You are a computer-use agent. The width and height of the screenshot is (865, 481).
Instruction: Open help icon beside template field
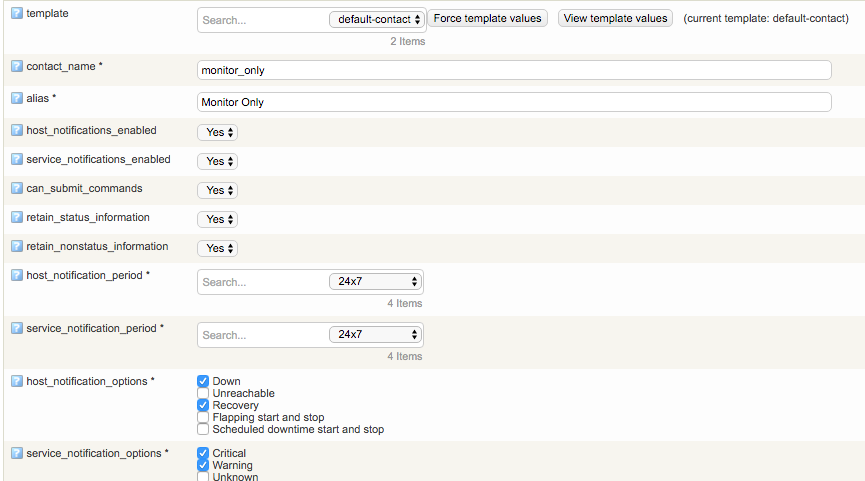coord(17,13)
